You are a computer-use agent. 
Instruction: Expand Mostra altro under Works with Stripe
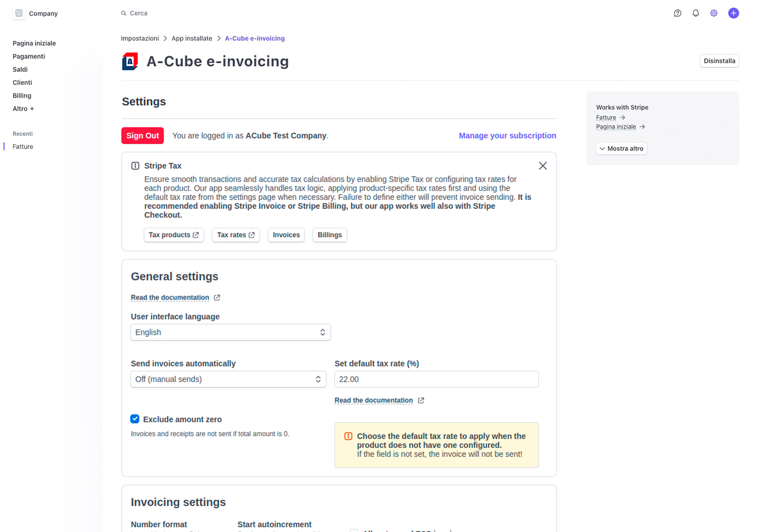(x=621, y=148)
